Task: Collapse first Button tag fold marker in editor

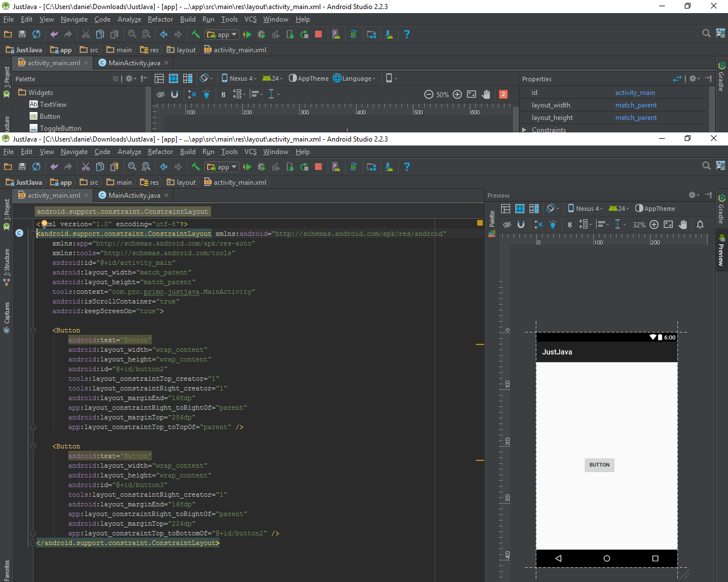Action: 33,330
